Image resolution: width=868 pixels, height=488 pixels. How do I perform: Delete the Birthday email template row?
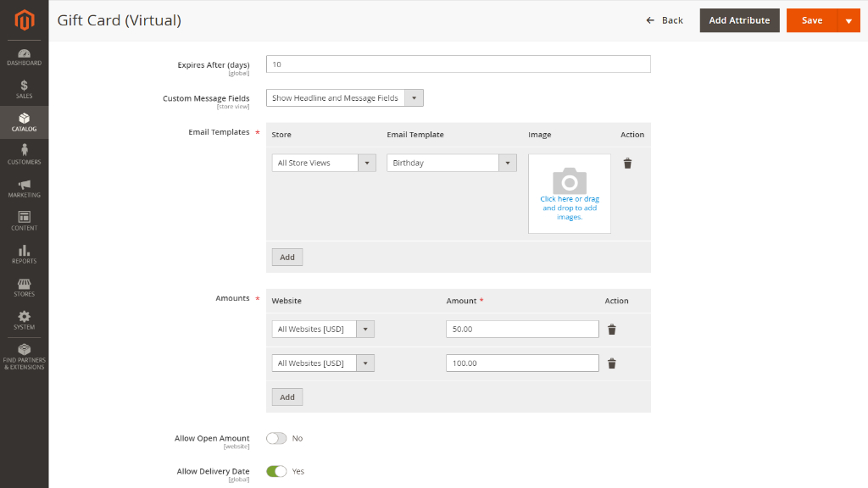[627, 164]
